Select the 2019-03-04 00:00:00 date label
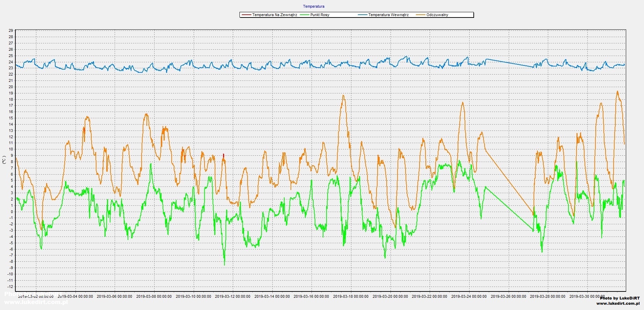644x310 pixels. pyautogui.click(x=75, y=296)
